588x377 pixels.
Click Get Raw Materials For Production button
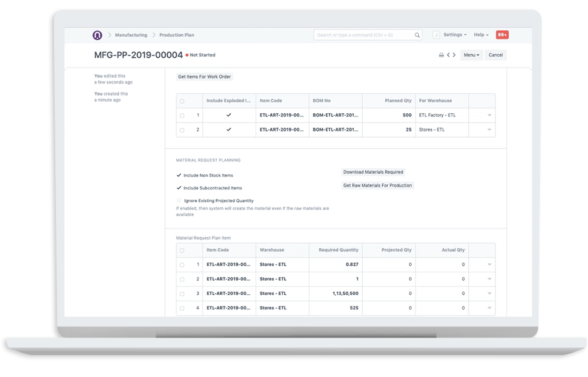pyautogui.click(x=377, y=186)
